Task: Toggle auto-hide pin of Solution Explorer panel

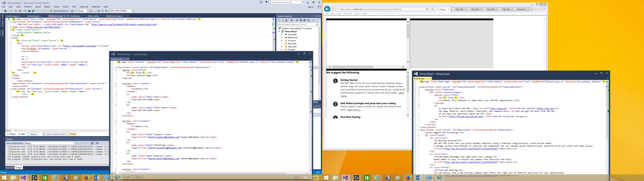Action: [316, 16]
